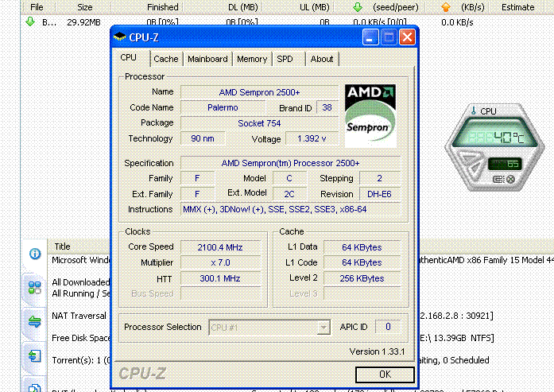Click the Ext. Model value 2C
Image resolution: width=554 pixels, height=392 pixels.
pos(289,194)
